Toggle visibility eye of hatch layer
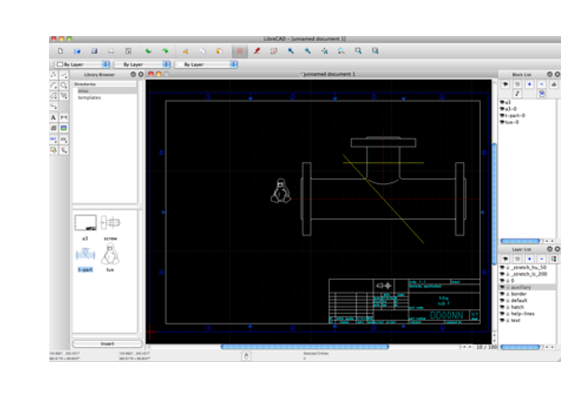This screenshot has height=396, width=568. 502,307
